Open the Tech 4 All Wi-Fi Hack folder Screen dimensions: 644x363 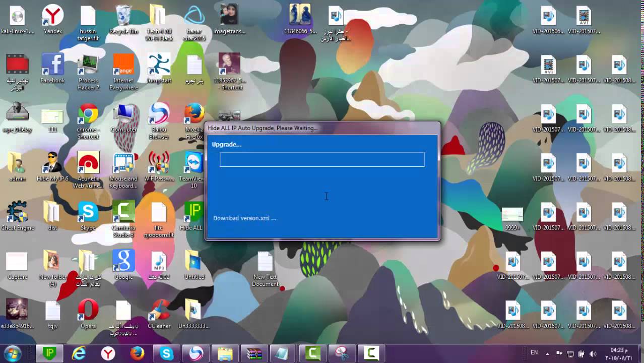click(x=159, y=23)
